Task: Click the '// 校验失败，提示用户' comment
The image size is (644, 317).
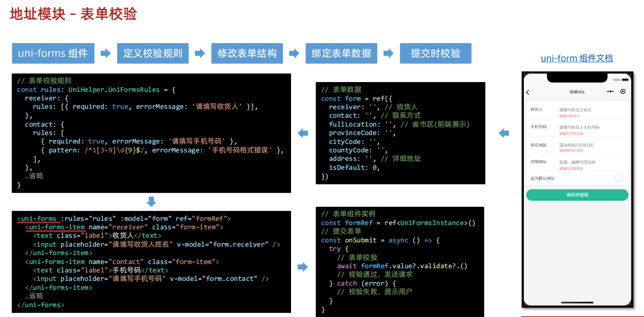Action: 375,292
